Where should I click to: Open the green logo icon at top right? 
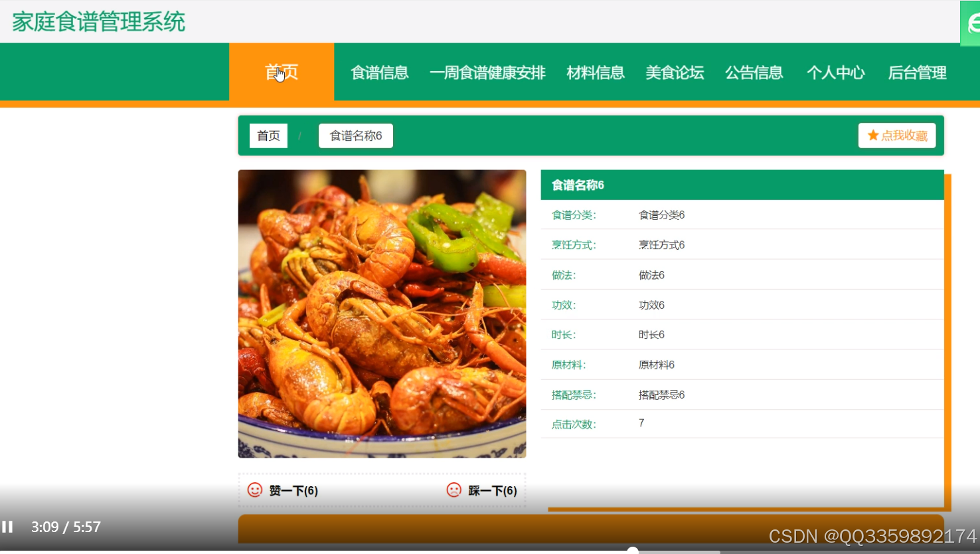point(971,24)
